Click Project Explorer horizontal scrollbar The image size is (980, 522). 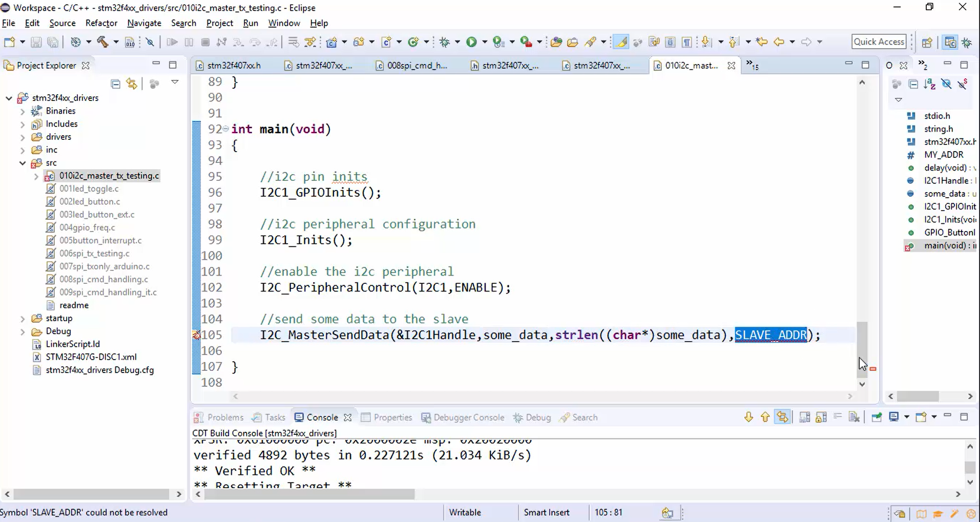coord(91,494)
